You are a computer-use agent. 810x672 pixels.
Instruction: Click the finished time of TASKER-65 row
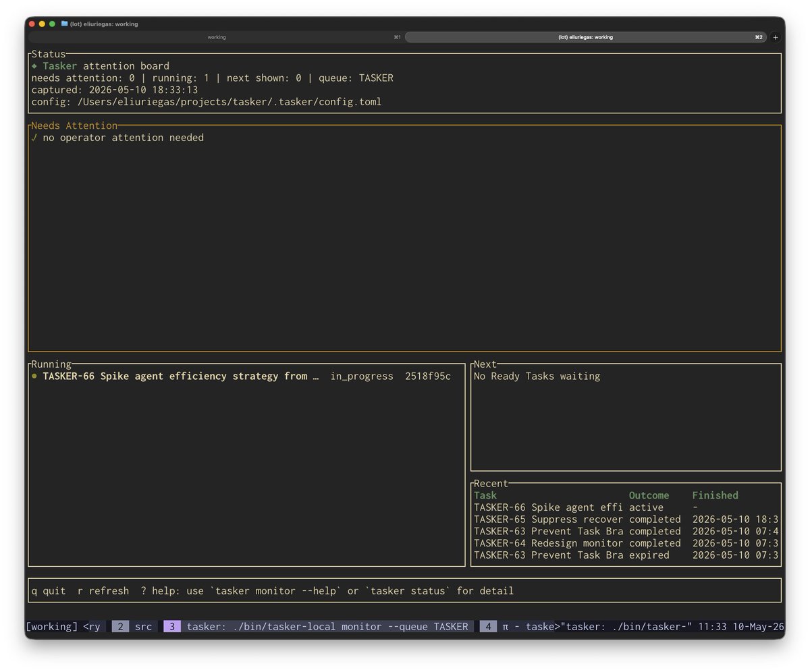(735, 520)
